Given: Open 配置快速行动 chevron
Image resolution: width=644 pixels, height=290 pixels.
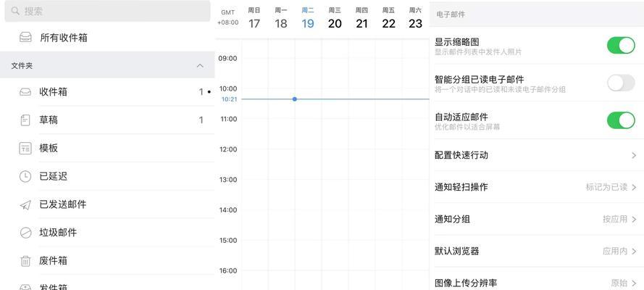Looking at the screenshot, I should pyautogui.click(x=634, y=155).
